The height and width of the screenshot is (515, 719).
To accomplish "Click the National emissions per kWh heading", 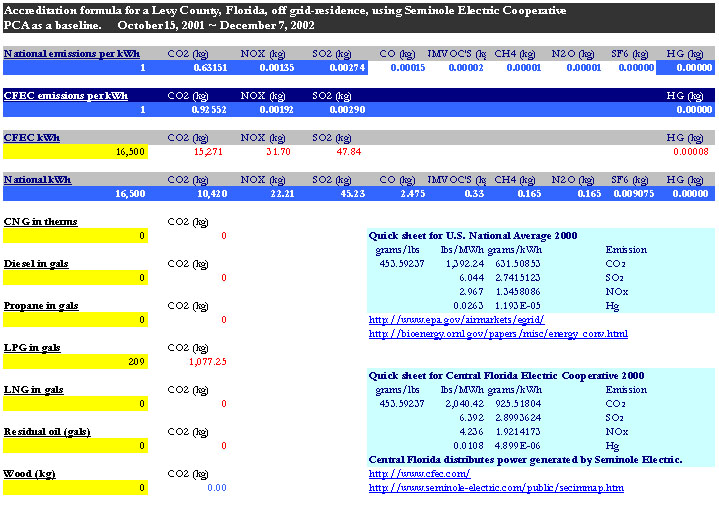I will tap(72, 54).
